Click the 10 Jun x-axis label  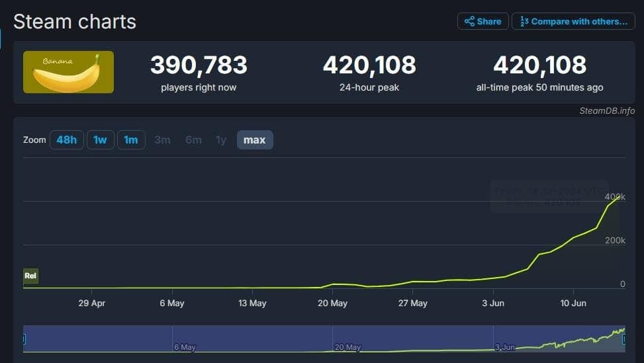573,303
